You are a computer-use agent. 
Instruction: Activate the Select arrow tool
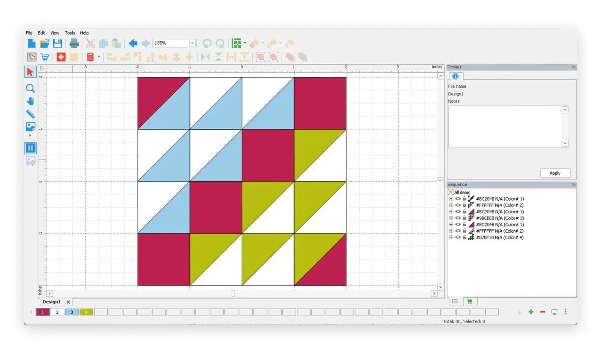pos(30,72)
